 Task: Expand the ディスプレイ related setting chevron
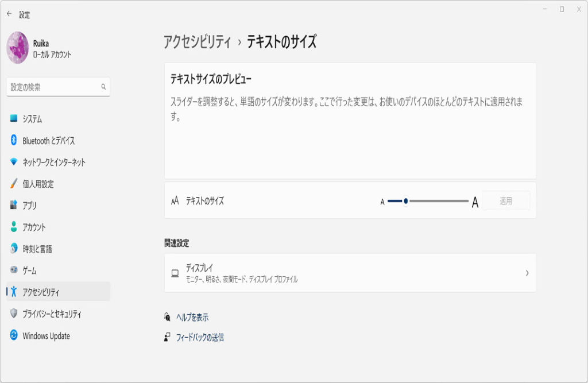[527, 273]
